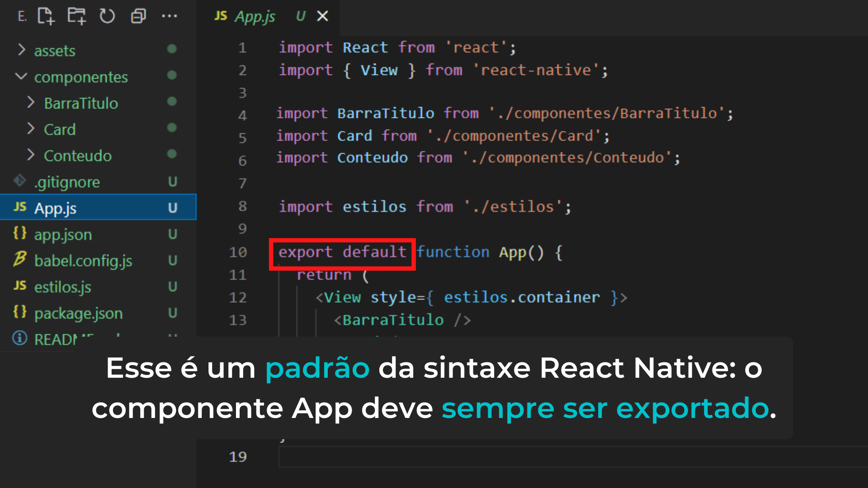868x488 pixels.
Task: Click the untracked U badge for App.js row
Action: pos(173,208)
